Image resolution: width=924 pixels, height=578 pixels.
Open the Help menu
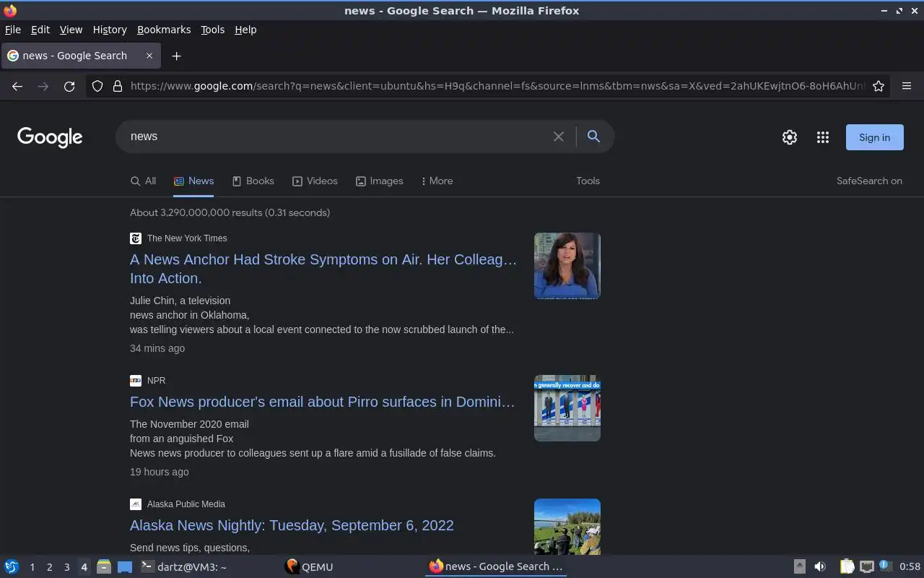[245, 30]
